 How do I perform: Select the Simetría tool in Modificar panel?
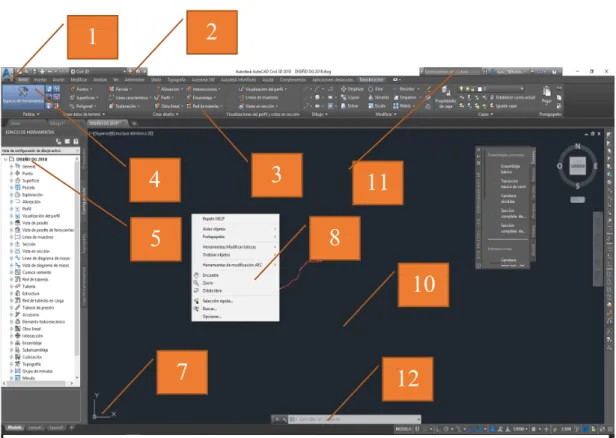(x=378, y=97)
